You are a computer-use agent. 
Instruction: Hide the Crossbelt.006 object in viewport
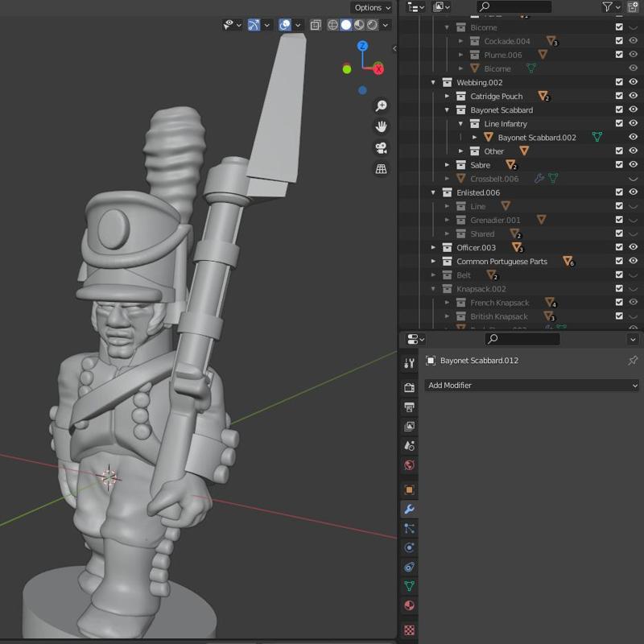coord(635,179)
